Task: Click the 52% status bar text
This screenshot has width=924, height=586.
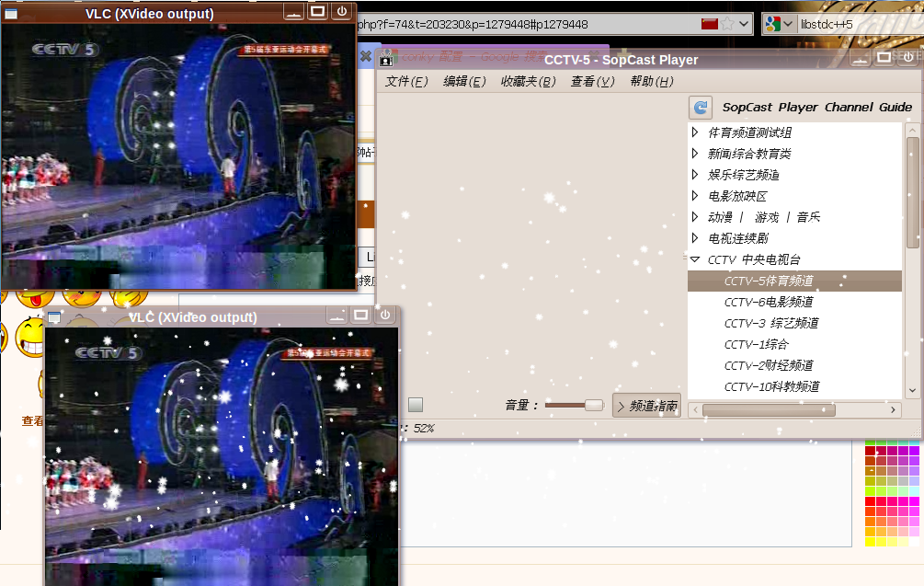Action: pos(424,428)
